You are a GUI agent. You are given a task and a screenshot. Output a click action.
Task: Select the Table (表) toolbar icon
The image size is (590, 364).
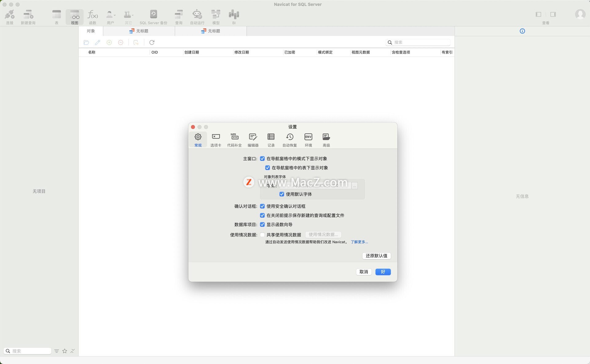(57, 17)
